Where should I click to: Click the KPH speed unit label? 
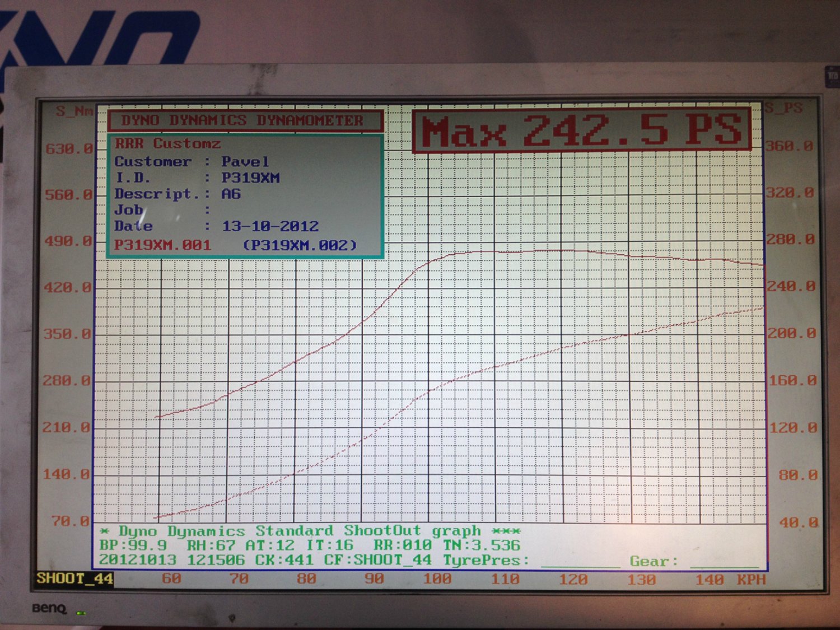click(752, 580)
